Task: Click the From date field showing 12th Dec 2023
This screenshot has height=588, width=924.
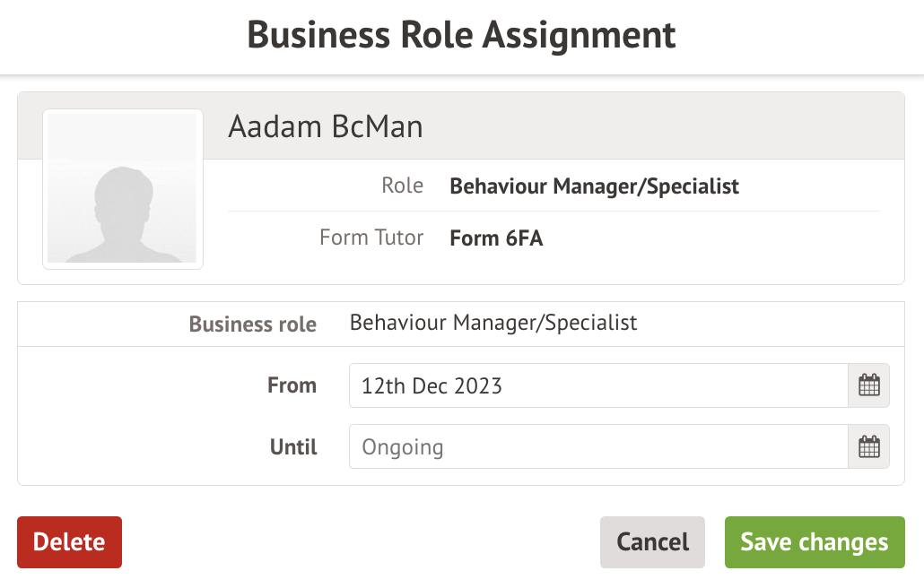Action: click(597, 385)
